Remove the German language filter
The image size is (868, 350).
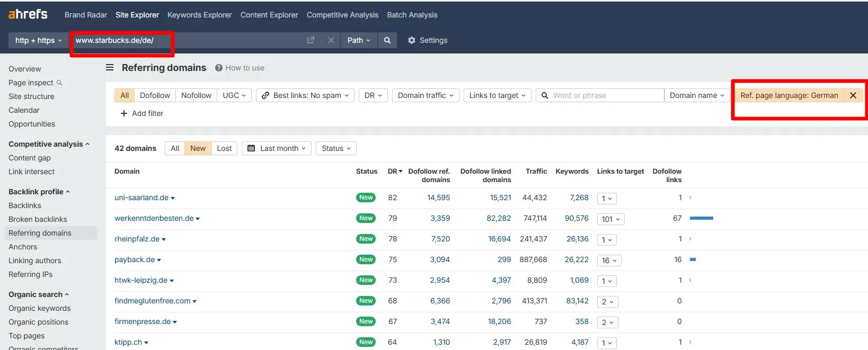[x=853, y=95]
